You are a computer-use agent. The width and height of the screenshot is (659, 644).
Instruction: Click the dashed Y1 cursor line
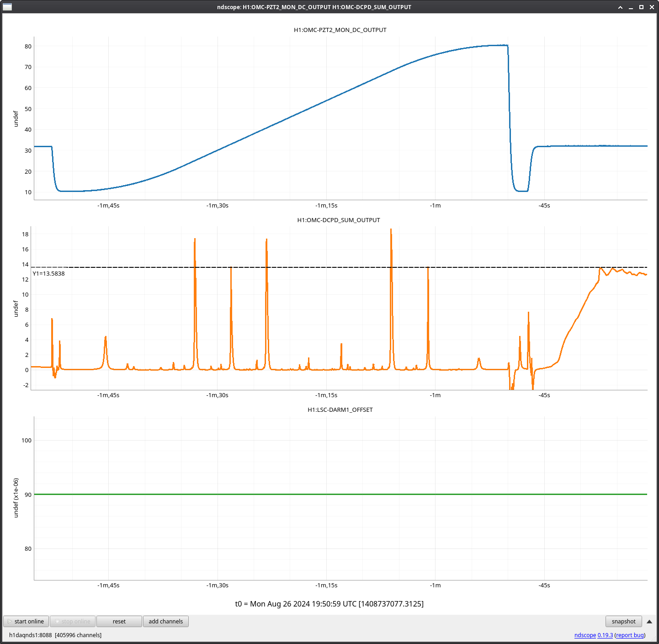click(338, 267)
